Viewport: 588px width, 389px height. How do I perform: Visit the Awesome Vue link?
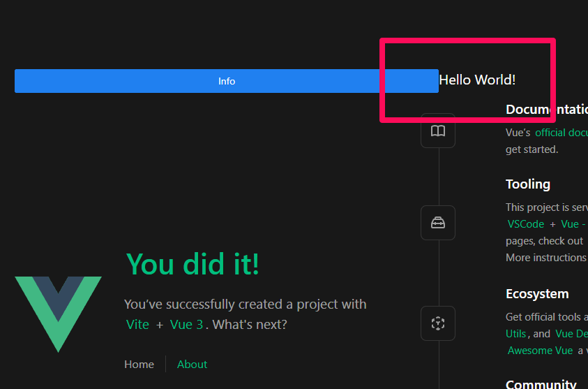pyautogui.click(x=540, y=351)
